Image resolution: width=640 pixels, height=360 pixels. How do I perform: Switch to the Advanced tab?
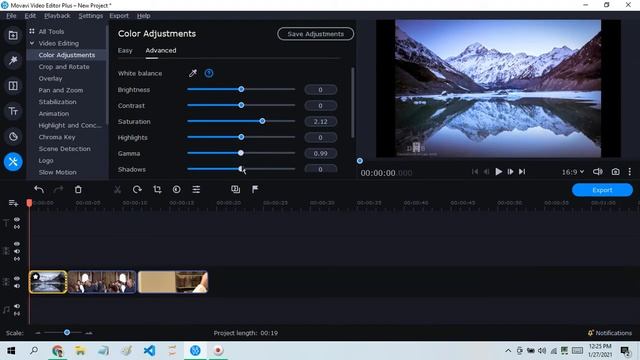point(161,51)
